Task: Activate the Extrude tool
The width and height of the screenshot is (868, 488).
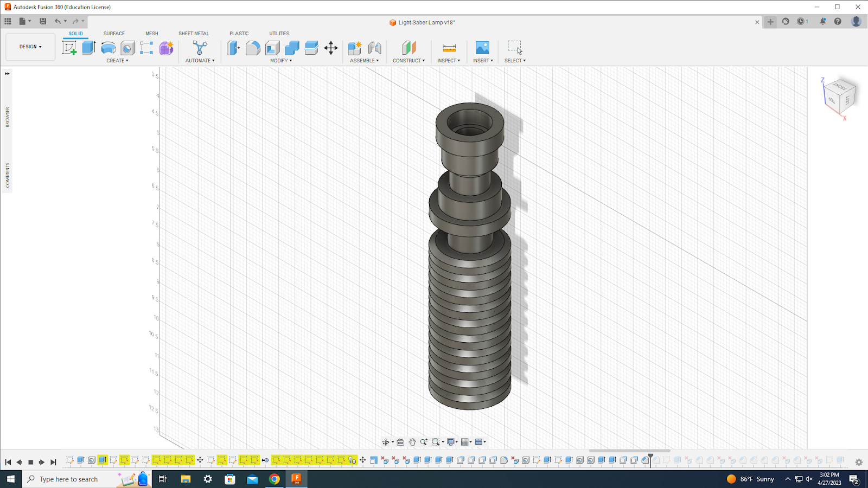Action: [x=88, y=48]
